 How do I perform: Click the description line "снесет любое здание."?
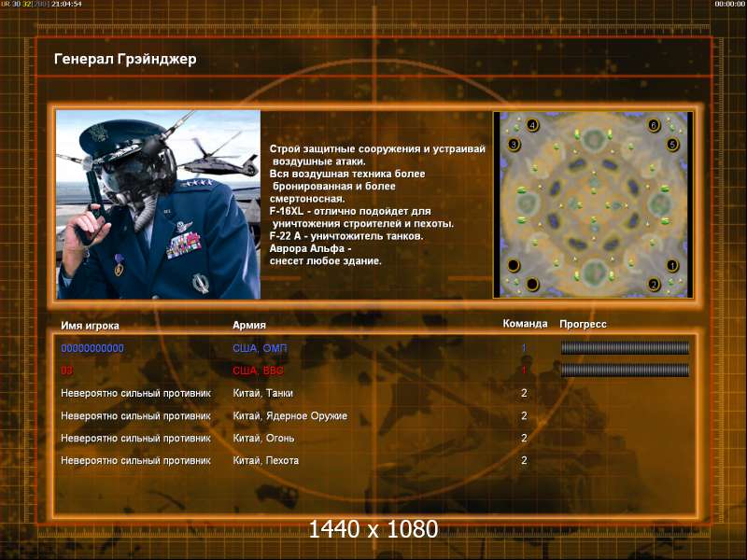click(x=325, y=261)
